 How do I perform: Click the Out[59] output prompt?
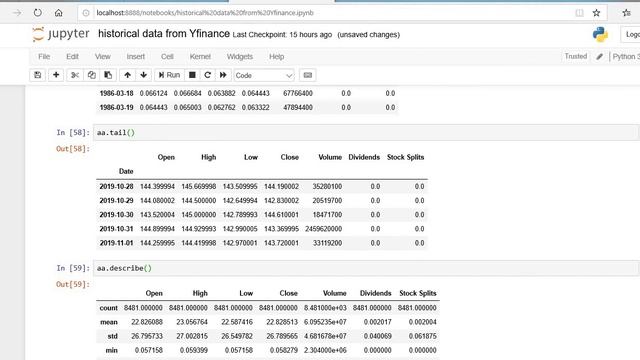click(73, 284)
